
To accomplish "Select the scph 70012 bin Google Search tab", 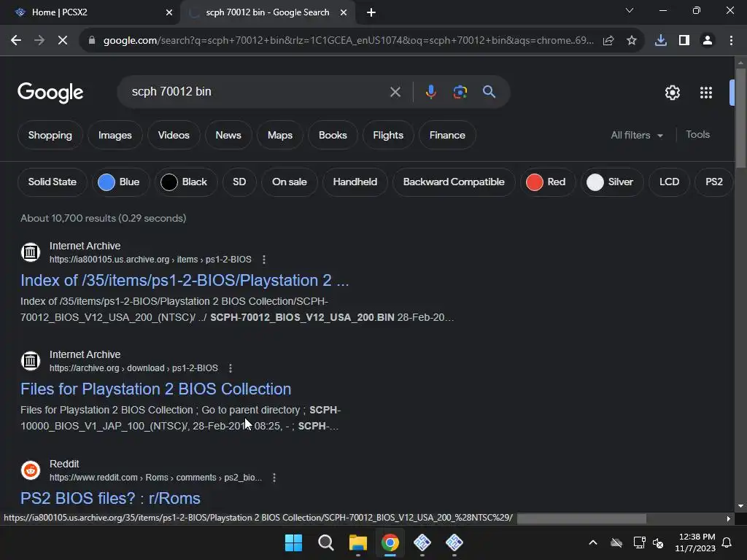I will 268,12.
